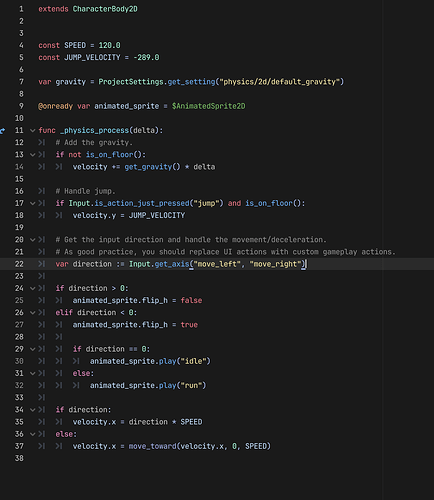Click on 'CharacterBody2D' in the extends line

(105, 9)
